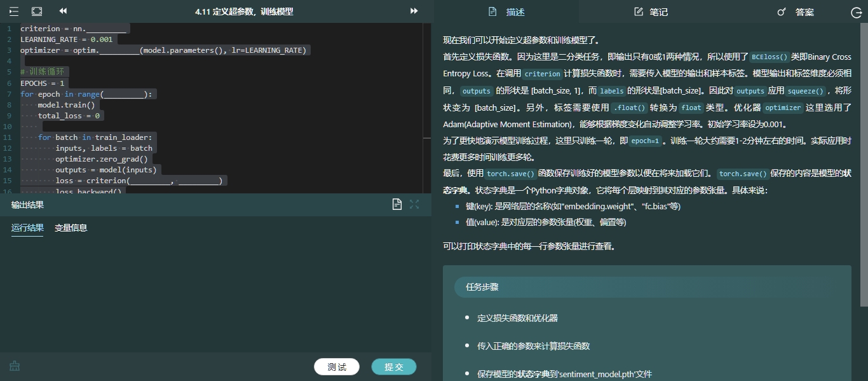This screenshot has height=381, width=868.
Task: Click the code line 'for batch in train_loader:'
Action: 95,137
